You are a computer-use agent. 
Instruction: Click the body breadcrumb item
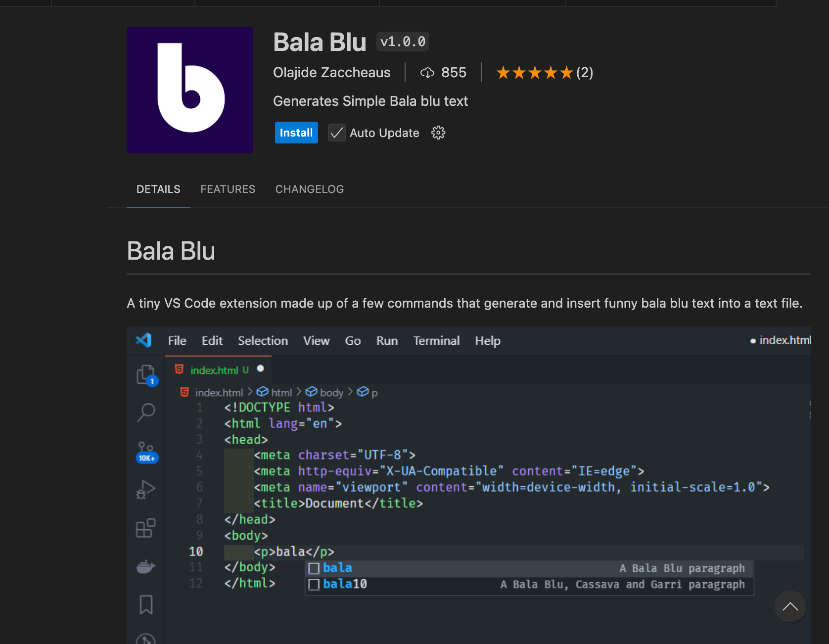click(x=324, y=392)
